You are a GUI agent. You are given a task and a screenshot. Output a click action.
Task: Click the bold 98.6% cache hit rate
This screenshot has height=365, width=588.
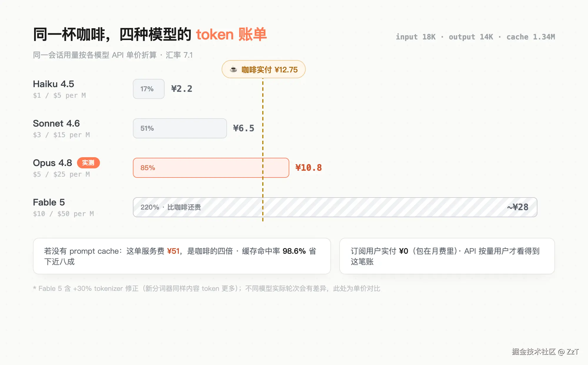click(x=294, y=251)
